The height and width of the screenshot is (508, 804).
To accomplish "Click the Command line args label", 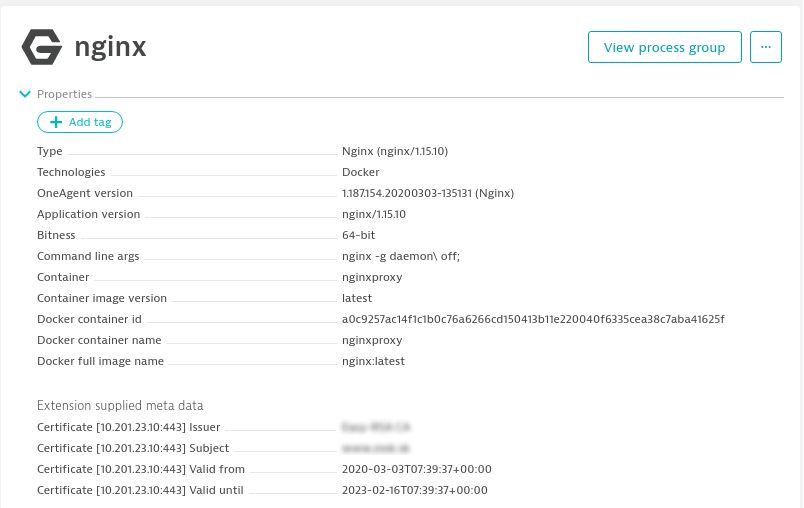I will [88, 256].
